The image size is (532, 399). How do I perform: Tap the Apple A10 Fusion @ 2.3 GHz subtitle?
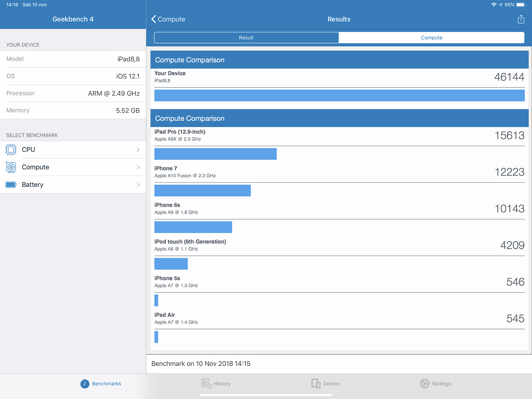tap(185, 176)
